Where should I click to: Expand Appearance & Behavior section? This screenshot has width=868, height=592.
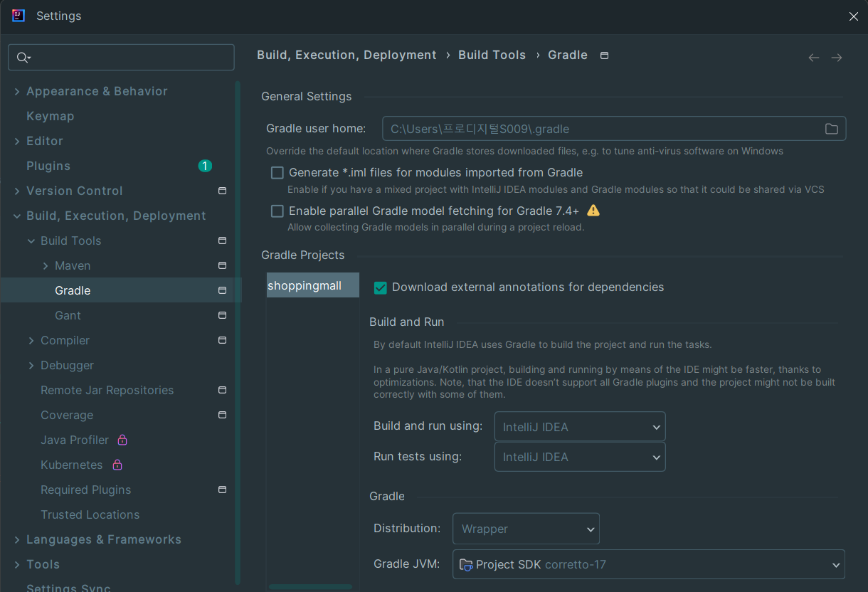[17, 91]
